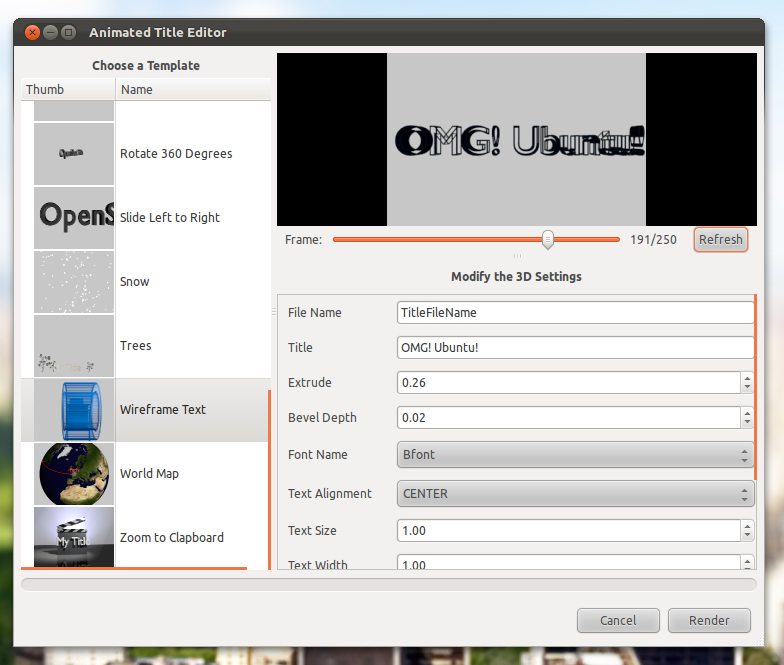Image resolution: width=784 pixels, height=665 pixels.
Task: Click the Name column header
Action: pos(193,90)
